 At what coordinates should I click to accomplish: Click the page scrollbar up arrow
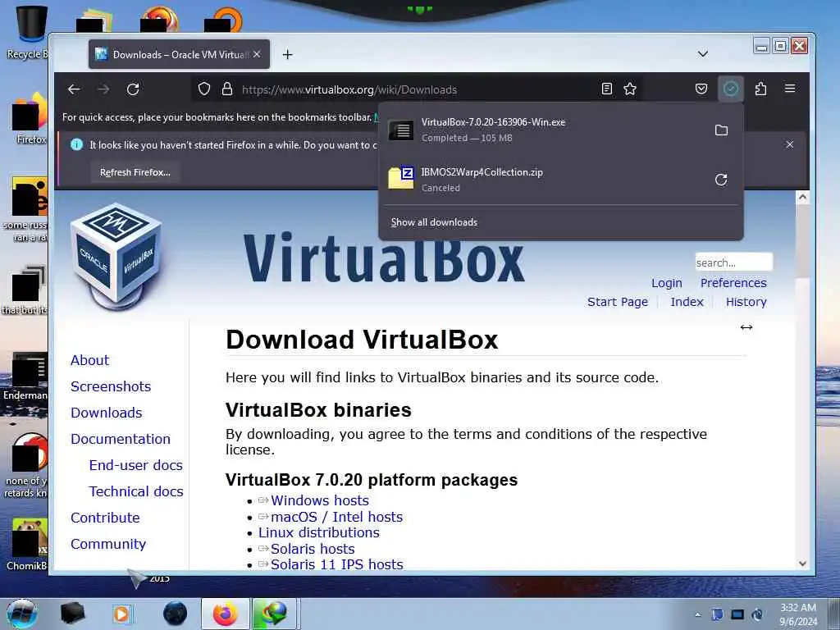click(x=802, y=197)
